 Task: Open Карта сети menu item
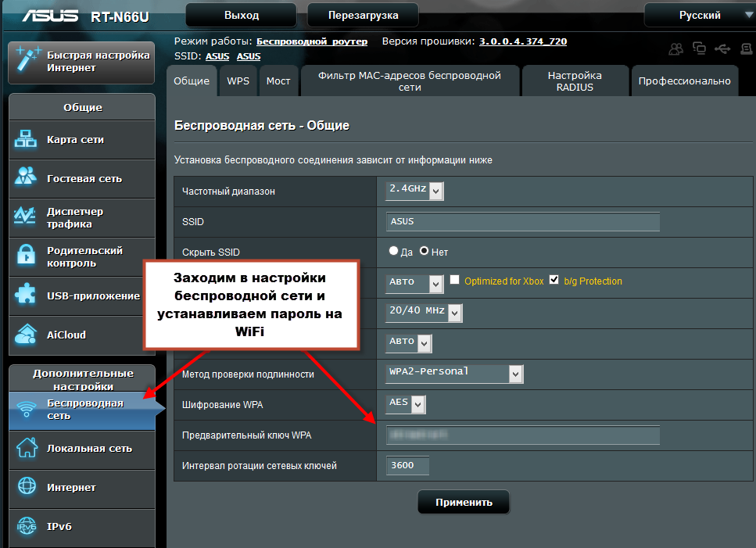pos(82,140)
